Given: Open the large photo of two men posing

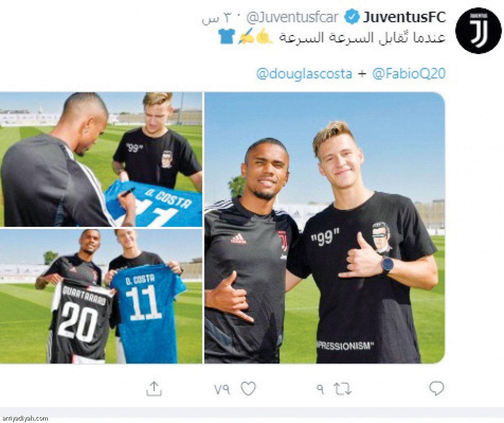Looking at the screenshot, I should [325, 228].
